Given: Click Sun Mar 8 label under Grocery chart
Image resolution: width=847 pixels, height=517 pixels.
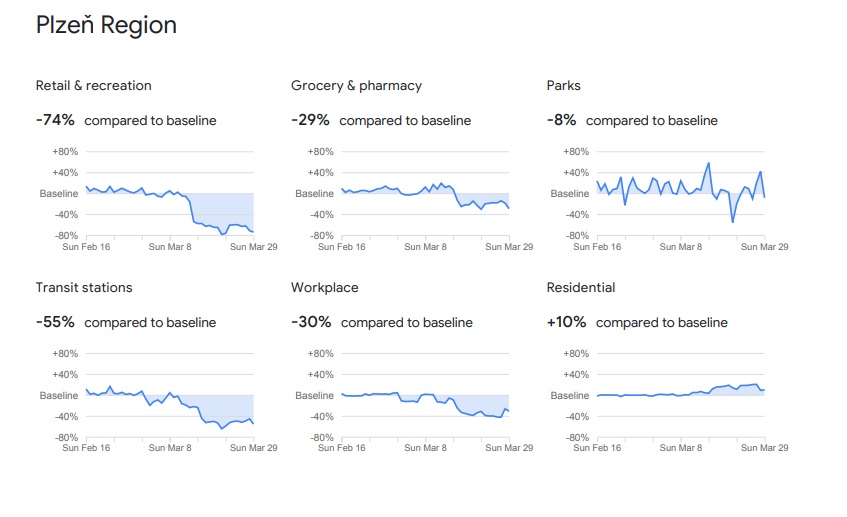Looking at the screenshot, I should 426,246.
